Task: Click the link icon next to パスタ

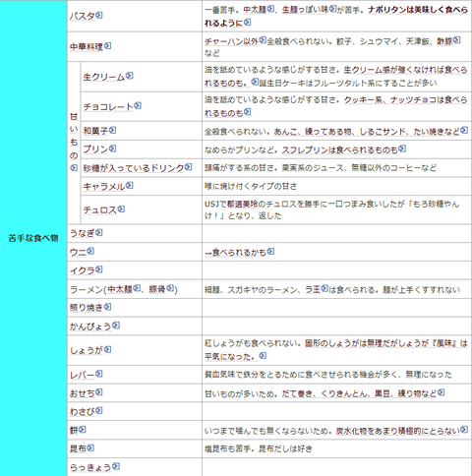Action: (x=99, y=16)
